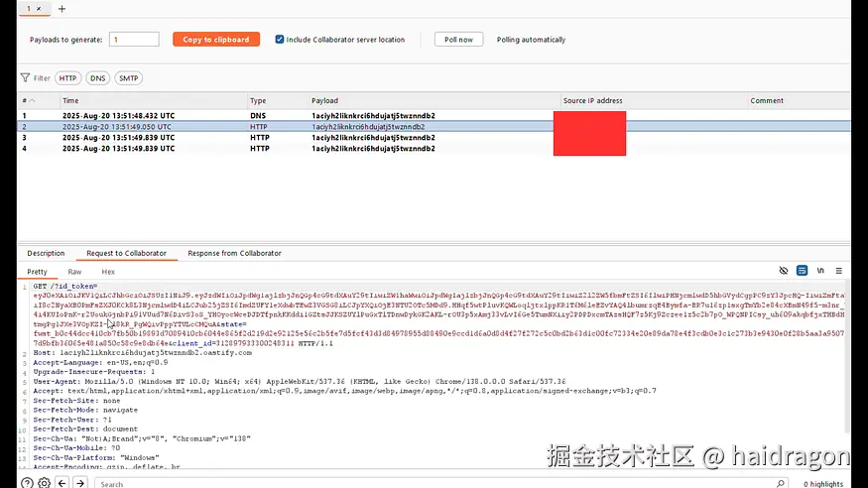Sort by the Comment column header

tap(799, 101)
